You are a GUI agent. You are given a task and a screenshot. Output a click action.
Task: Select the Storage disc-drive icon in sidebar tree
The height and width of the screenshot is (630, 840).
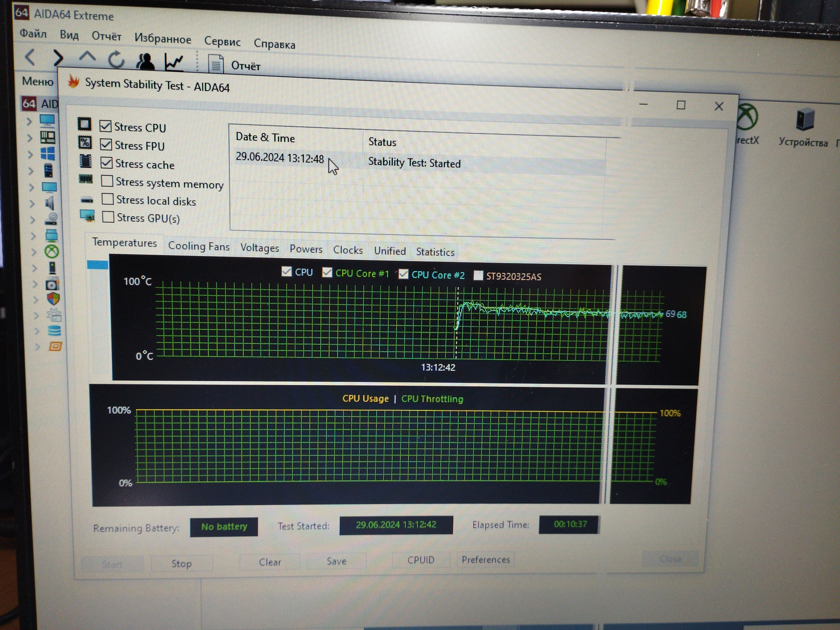click(x=51, y=219)
